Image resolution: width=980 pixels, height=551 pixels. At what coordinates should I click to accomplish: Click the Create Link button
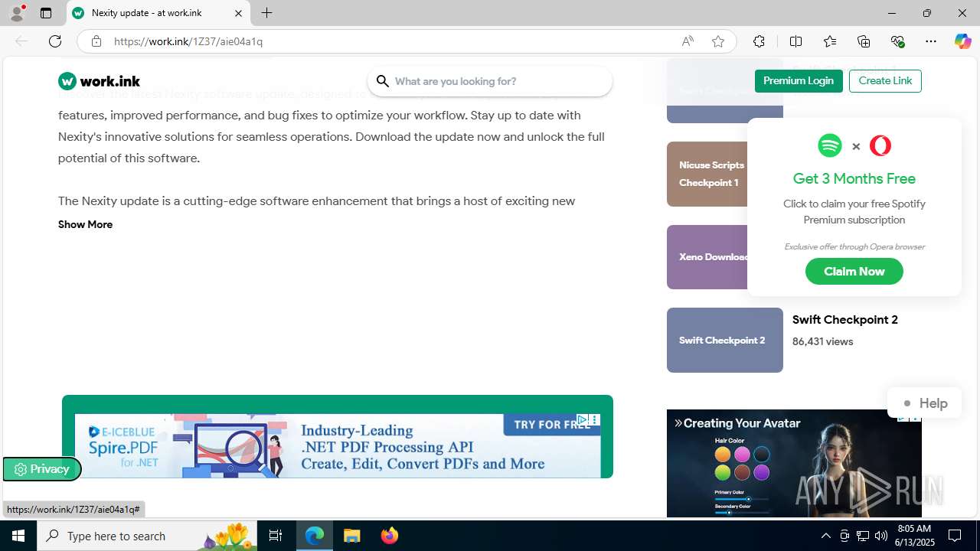click(x=885, y=81)
